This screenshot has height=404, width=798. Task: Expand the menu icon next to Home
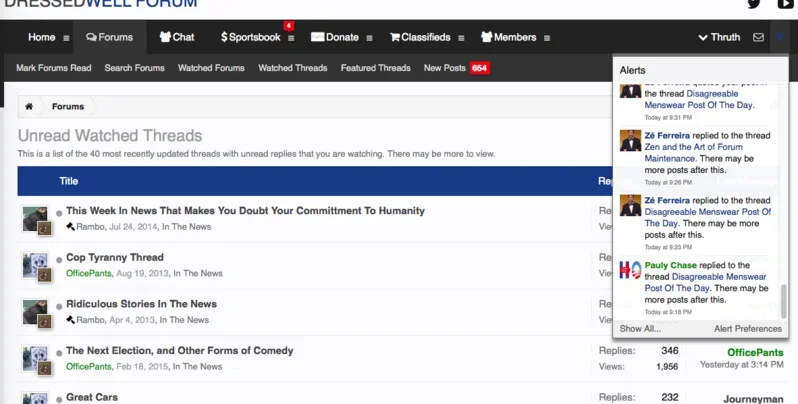(x=66, y=38)
